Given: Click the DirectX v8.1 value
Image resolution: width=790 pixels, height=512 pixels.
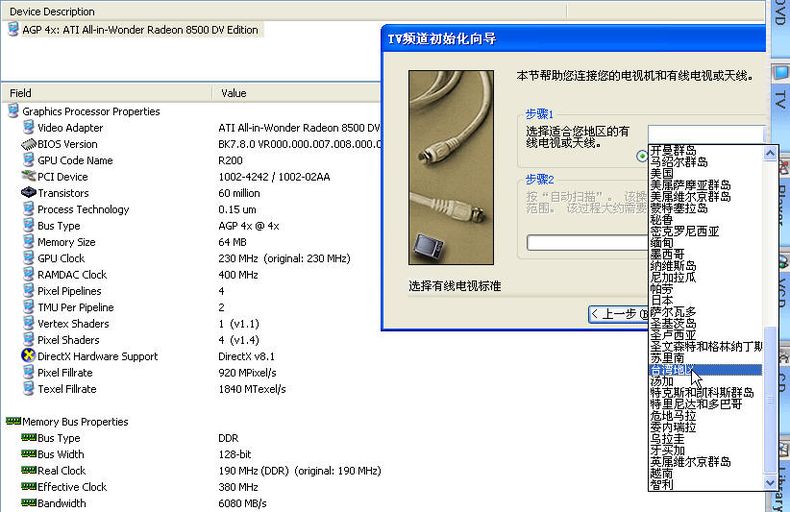Looking at the screenshot, I should click(x=247, y=356).
